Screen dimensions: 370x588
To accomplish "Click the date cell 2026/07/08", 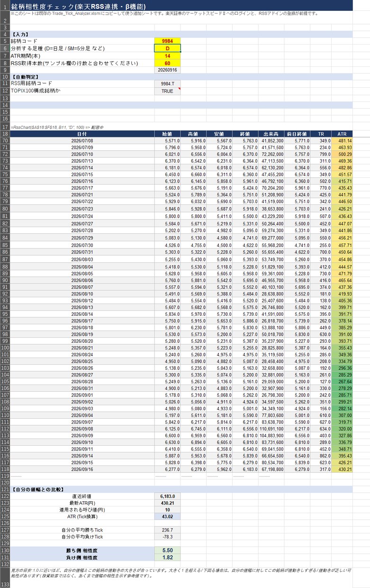I will pos(82,141).
